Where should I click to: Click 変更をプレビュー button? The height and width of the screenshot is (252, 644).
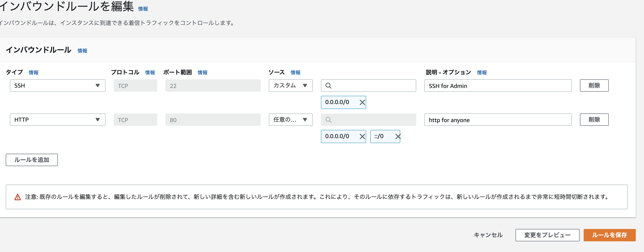[547, 235]
